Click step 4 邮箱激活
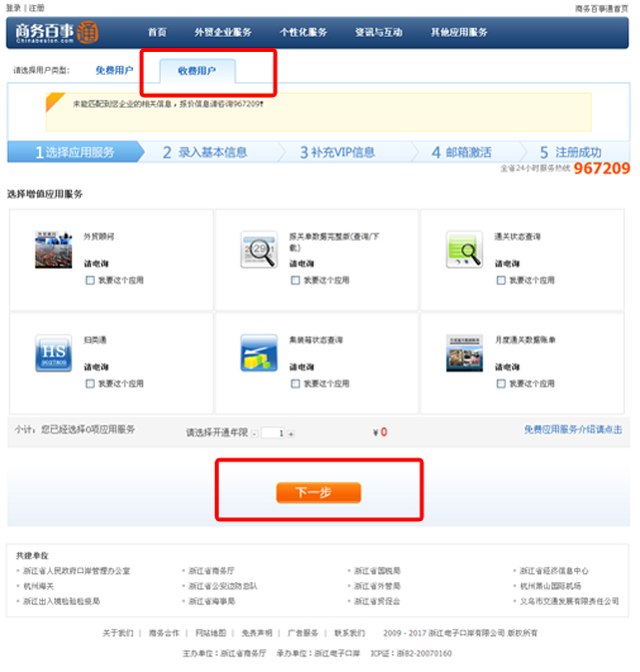Viewport: 640px width, 672px height. 461,152
